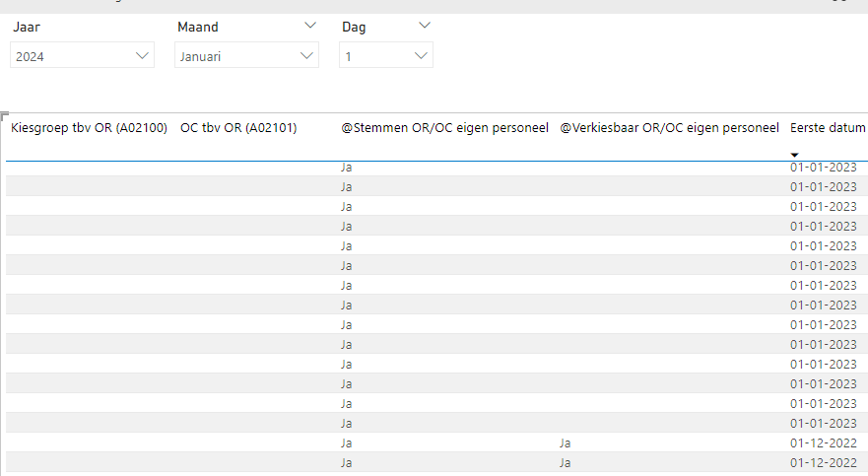This screenshot has height=476, width=868.
Task: Click the Eerste datum column header
Action: [828, 128]
